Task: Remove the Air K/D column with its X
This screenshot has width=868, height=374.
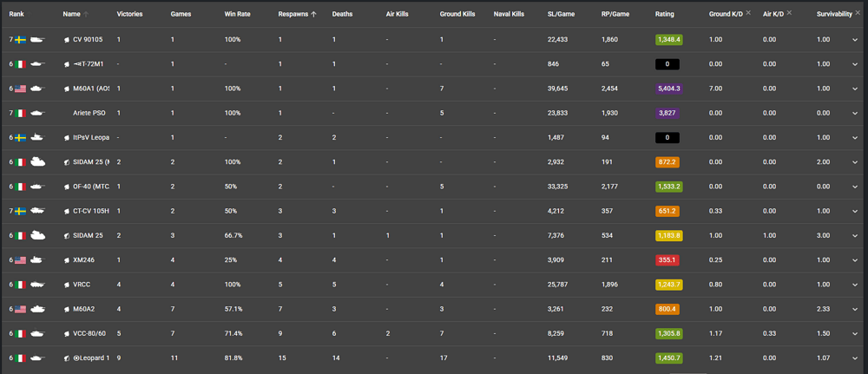Action: pyautogui.click(x=789, y=13)
